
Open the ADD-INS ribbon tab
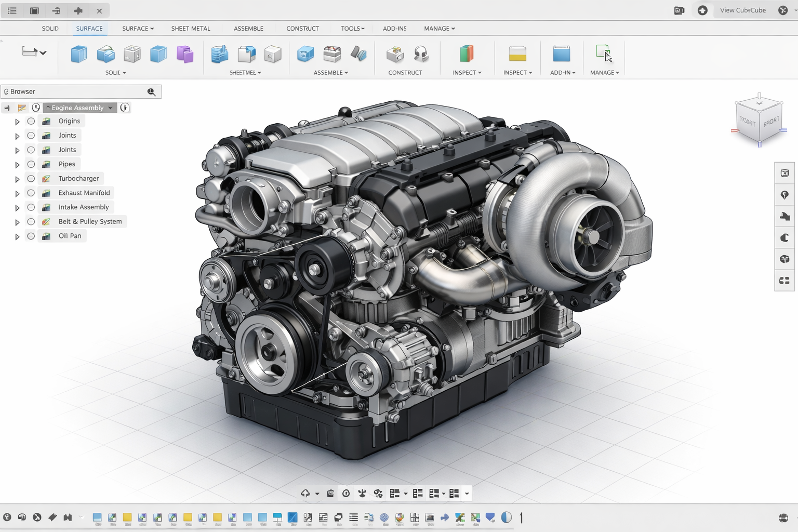394,29
